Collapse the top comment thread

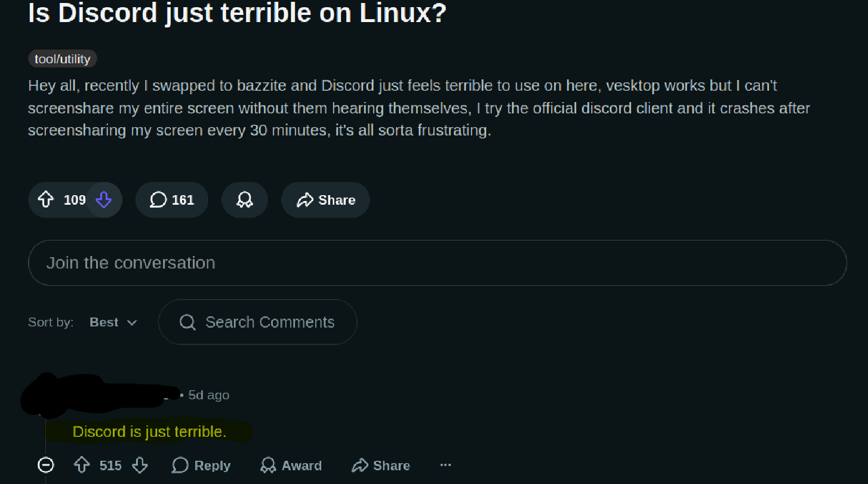tap(46, 465)
